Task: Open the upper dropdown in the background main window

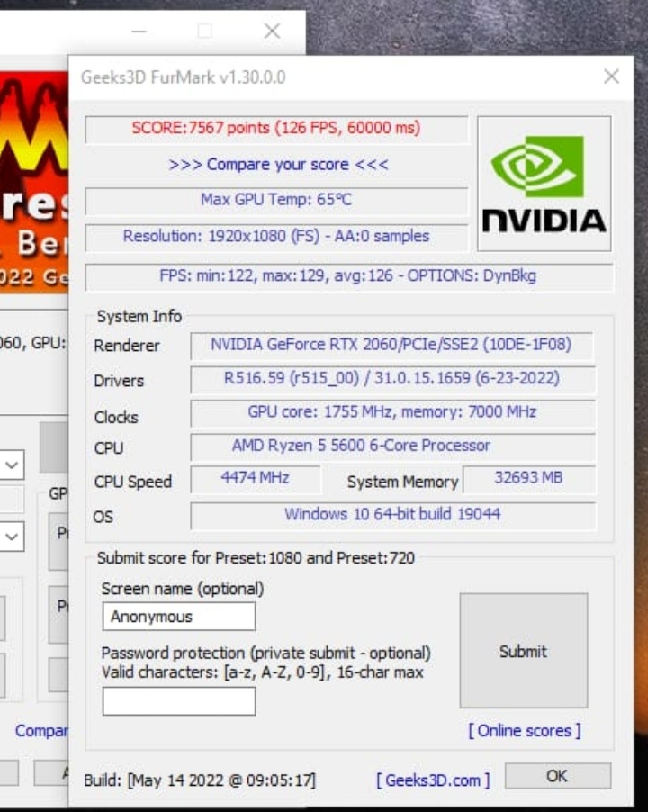Action: 12,465
